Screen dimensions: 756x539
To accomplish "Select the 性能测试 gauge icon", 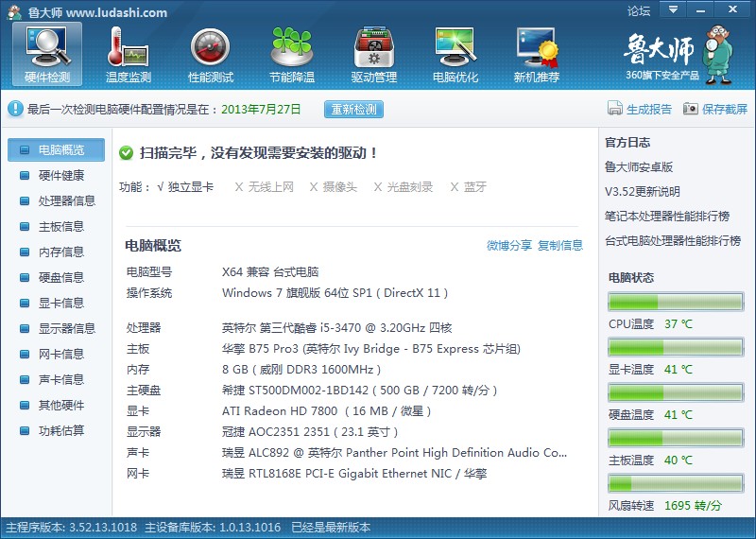I will tap(210, 48).
